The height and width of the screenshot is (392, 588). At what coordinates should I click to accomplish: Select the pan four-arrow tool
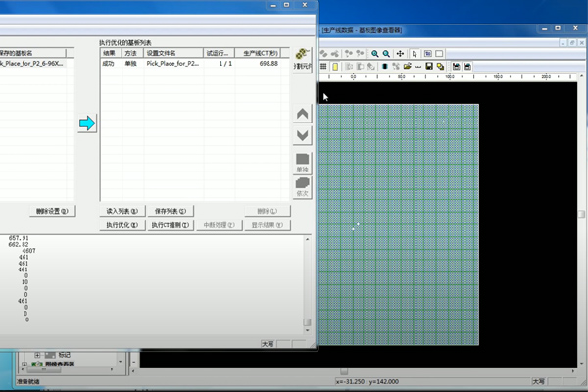[x=400, y=54]
